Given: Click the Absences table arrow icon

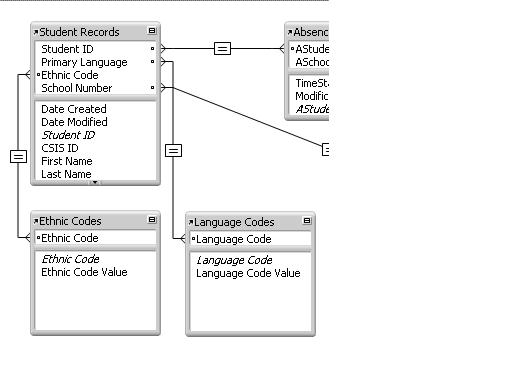Looking at the screenshot, I should (290, 32).
